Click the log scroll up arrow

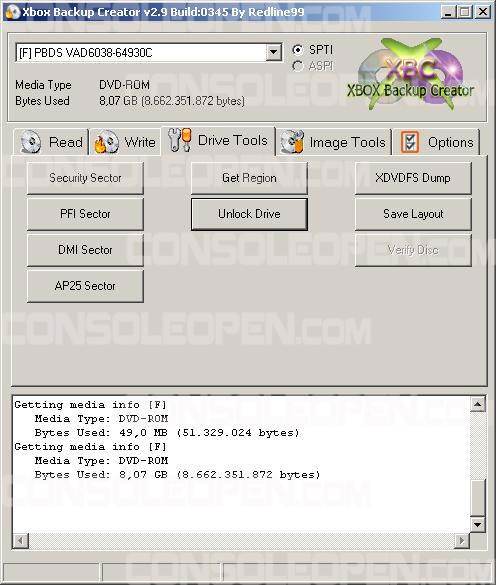tap(478, 404)
